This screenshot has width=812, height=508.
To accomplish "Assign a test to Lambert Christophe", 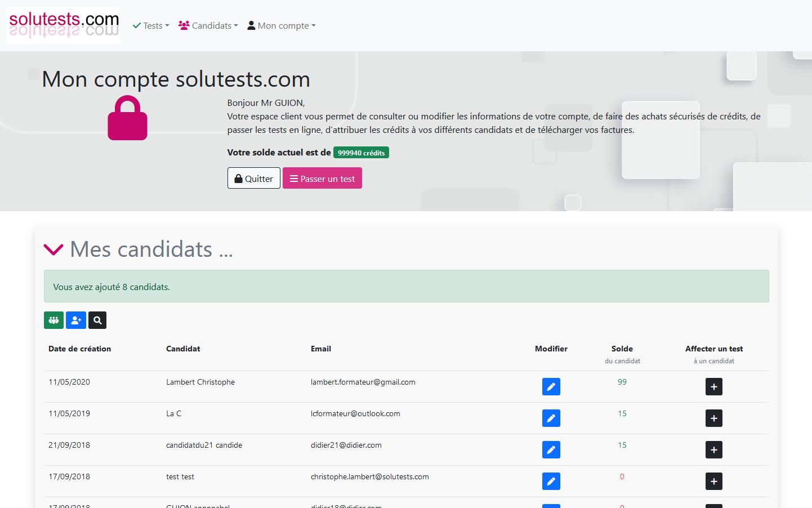I will 713,387.
